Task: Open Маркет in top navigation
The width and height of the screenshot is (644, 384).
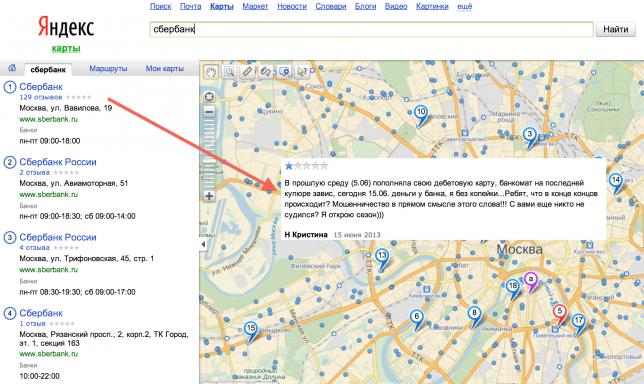Action: (x=255, y=6)
